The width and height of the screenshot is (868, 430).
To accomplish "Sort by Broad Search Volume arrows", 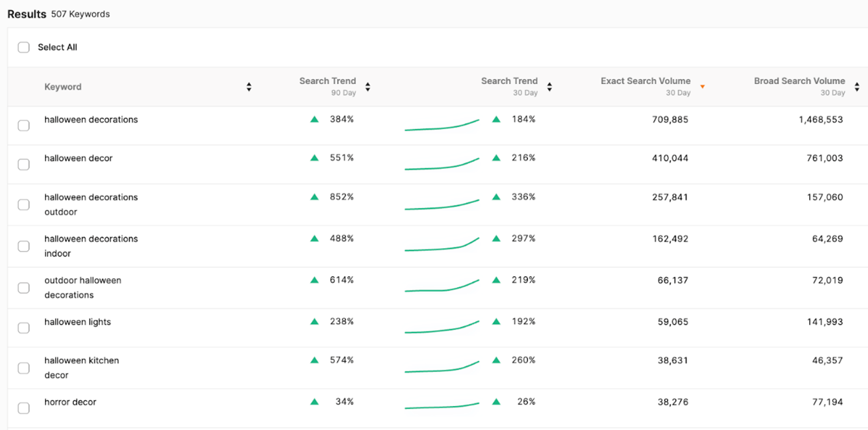I will tap(857, 87).
